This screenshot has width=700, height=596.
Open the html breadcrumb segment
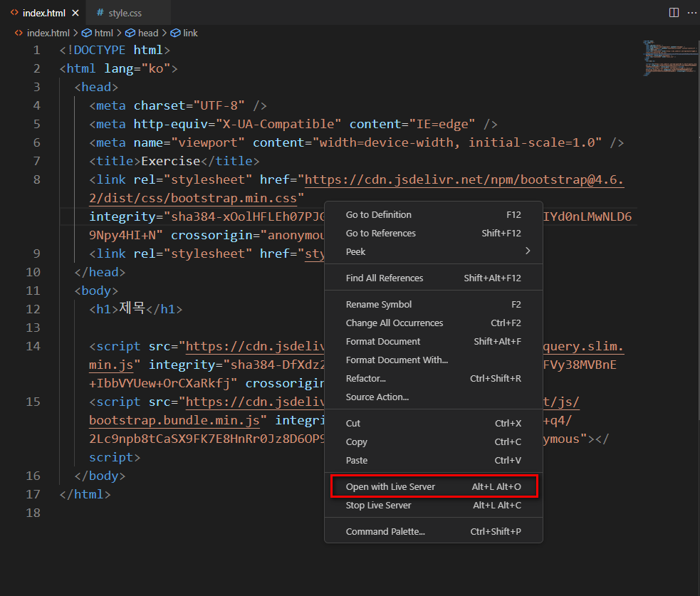pyautogui.click(x=103, y=33)
